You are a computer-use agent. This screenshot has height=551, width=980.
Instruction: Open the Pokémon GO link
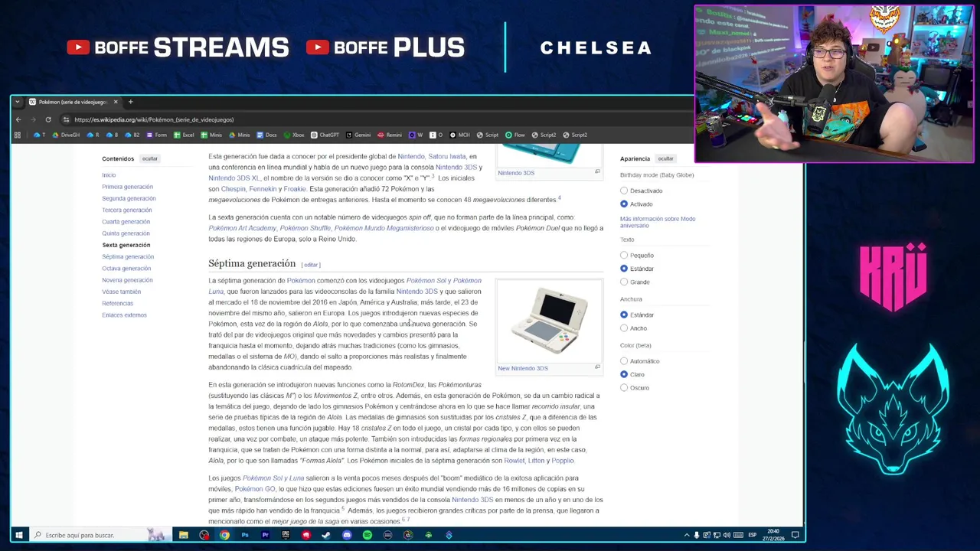254,489
